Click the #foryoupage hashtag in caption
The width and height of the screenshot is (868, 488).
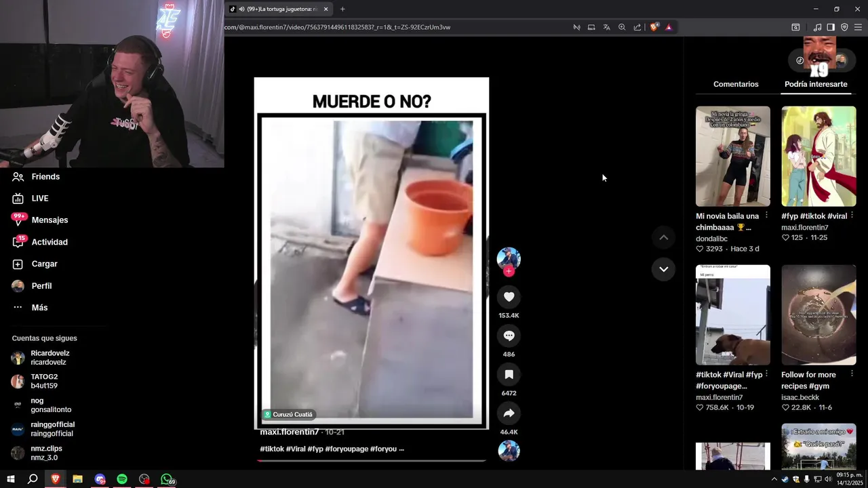click(x=347, y=449)
